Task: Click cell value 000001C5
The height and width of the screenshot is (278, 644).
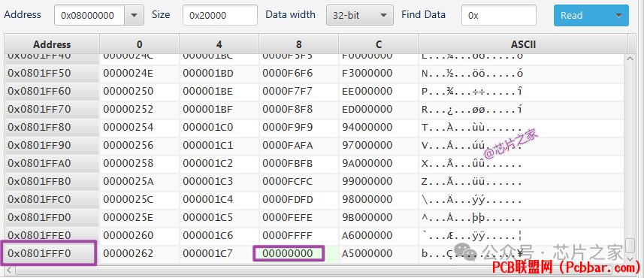Action: pos(208,218)
